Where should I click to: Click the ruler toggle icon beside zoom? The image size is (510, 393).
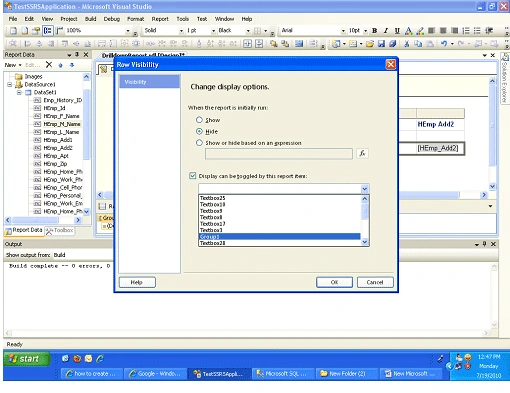(59, 31)
